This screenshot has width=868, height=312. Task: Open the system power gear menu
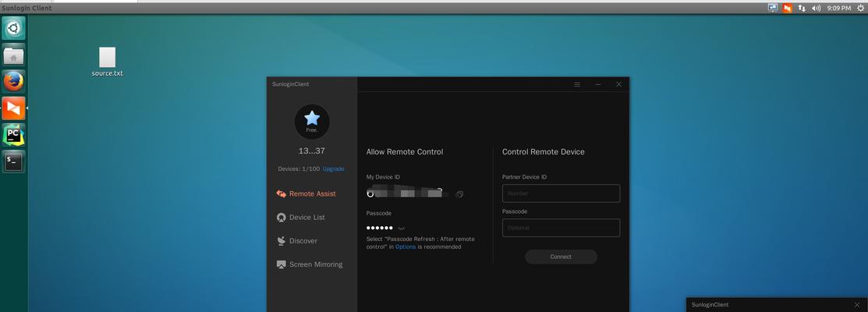click(x=860, y=9)
